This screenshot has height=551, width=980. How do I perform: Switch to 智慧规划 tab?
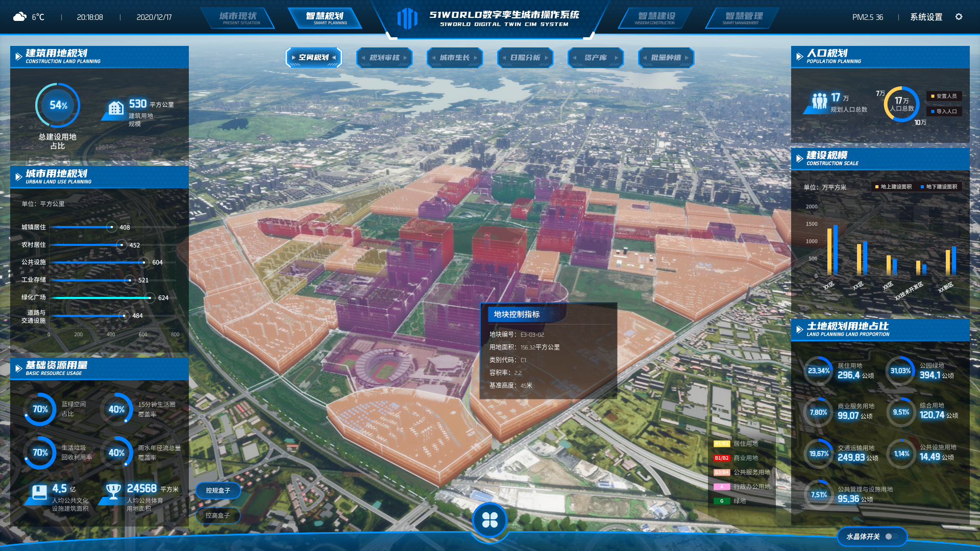coord(325,18)
